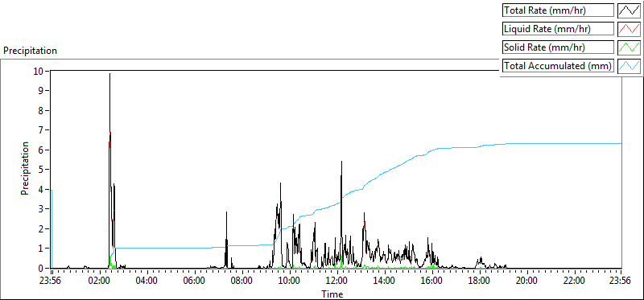
Task: Click the 12:00 time label
Action: click(x=337, y=282)
